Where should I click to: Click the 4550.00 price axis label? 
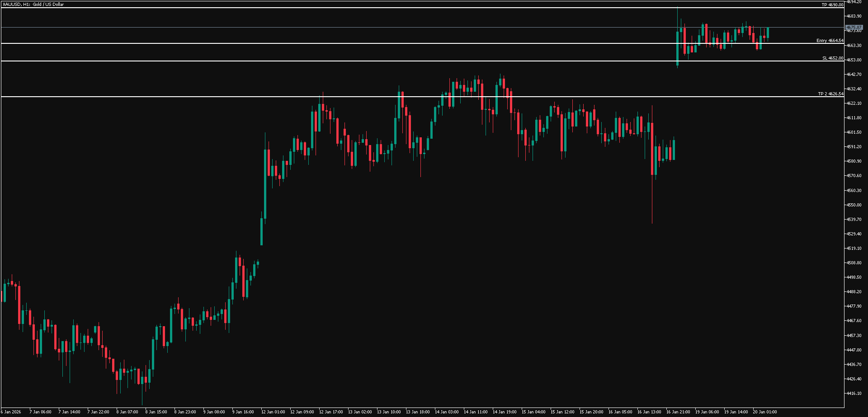coord(854,205)
